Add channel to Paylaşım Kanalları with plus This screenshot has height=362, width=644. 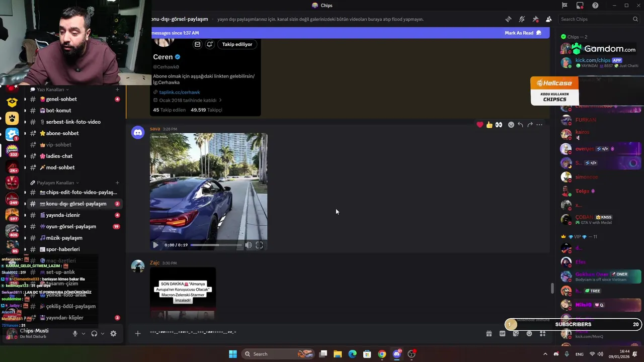pos(117,183)
